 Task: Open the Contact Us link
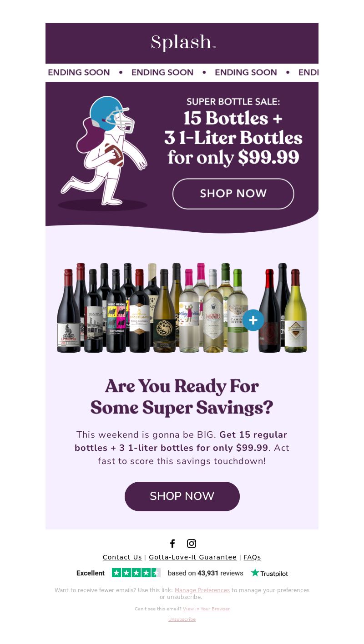(122, 557)
